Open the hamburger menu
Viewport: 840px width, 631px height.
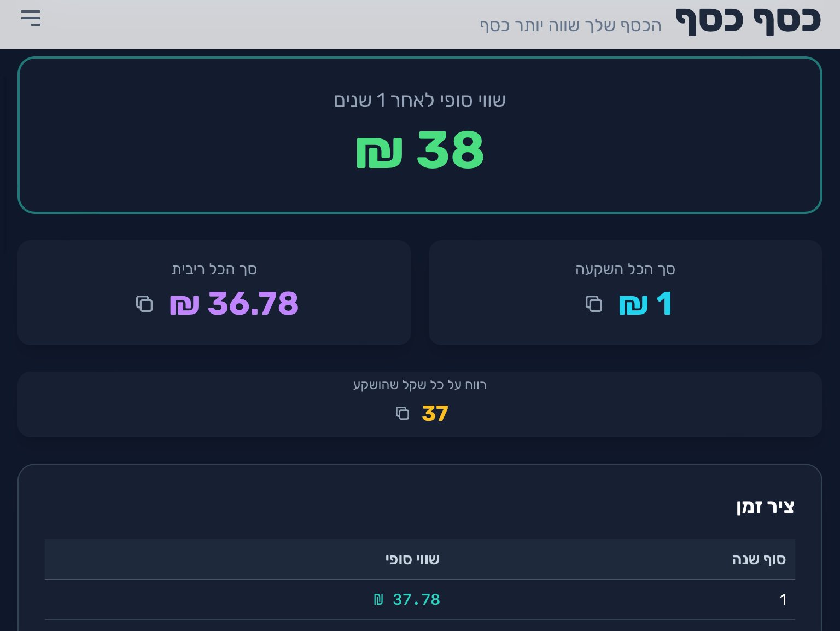point(31,18)
